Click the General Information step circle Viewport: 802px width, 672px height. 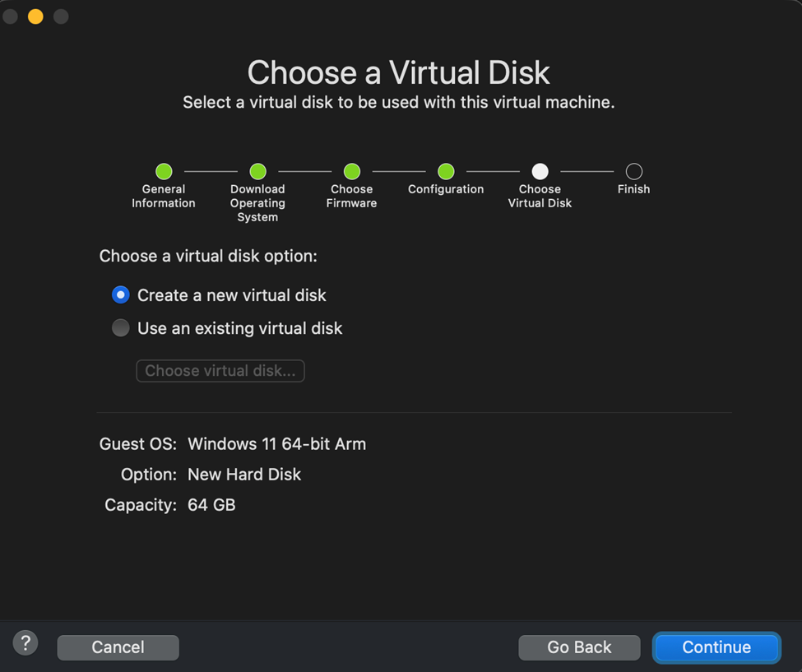(x=164, y=171)
